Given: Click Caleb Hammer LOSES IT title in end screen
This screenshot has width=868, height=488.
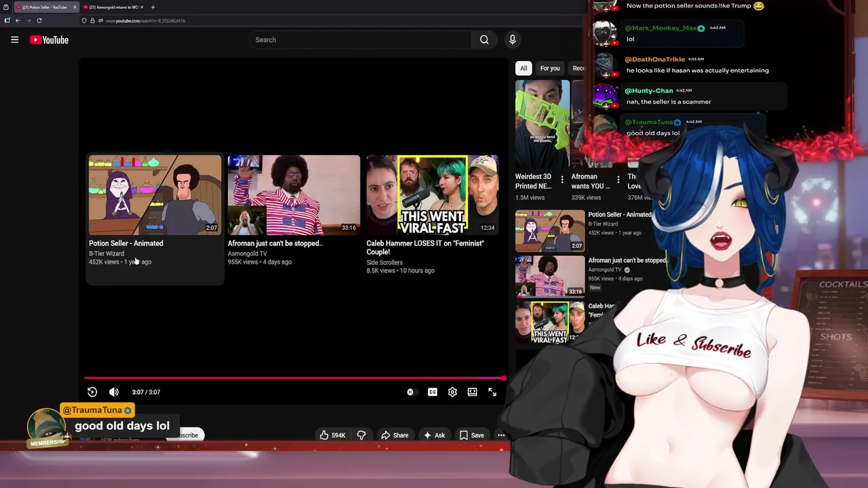Looking at the screenshot, I should click(x=425, y=247).
